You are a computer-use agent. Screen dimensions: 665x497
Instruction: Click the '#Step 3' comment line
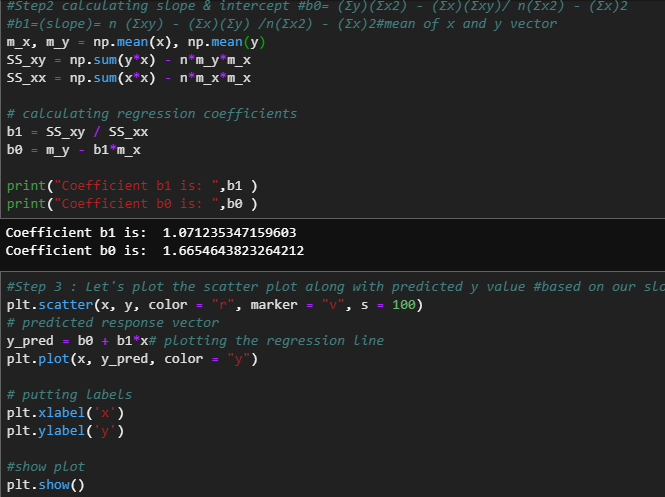click(x=335, y=287)
